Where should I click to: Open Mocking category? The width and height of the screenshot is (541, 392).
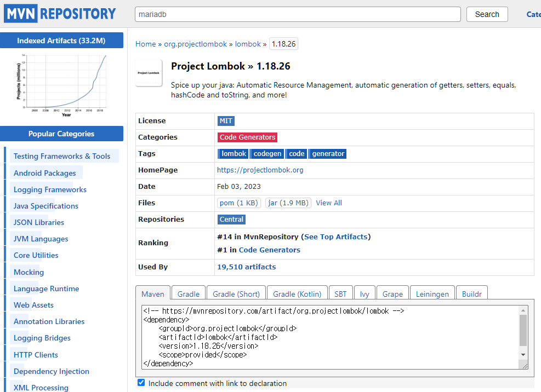point(29,272)
